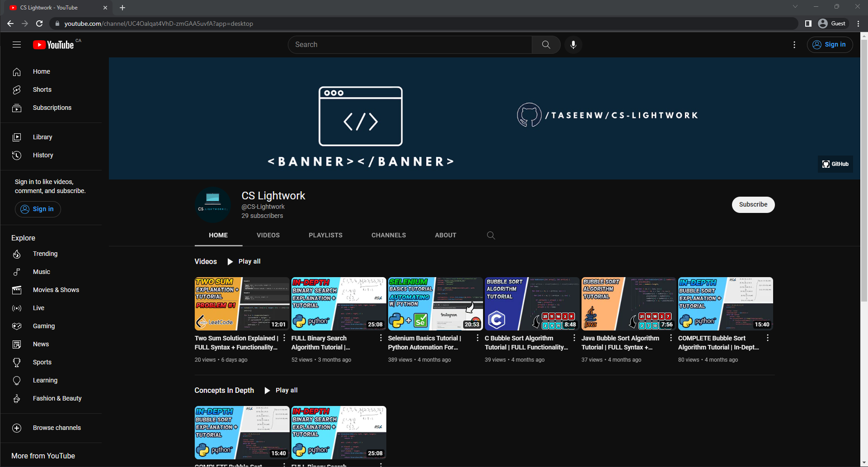Open FULL Binary Search Algorithm Tutorial title

point(321,343)
